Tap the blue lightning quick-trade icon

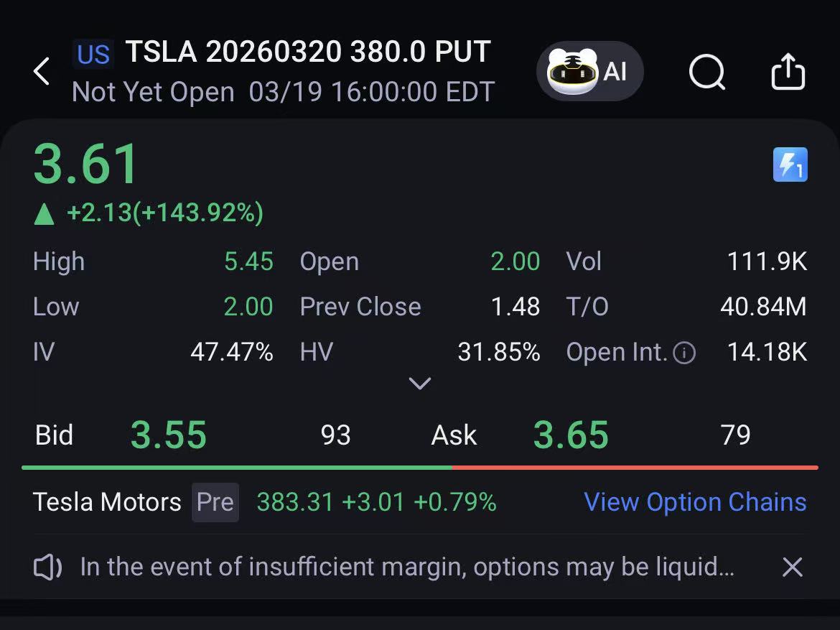coord(790,165)
